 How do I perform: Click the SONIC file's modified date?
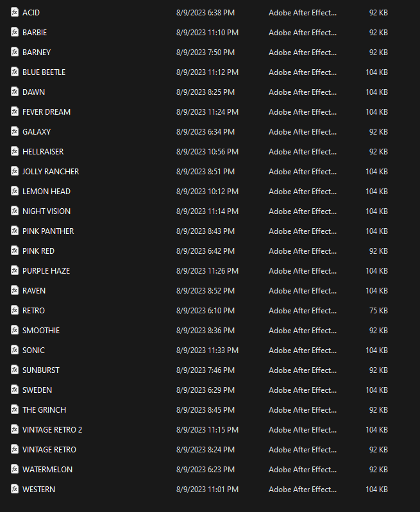(207, 351)
